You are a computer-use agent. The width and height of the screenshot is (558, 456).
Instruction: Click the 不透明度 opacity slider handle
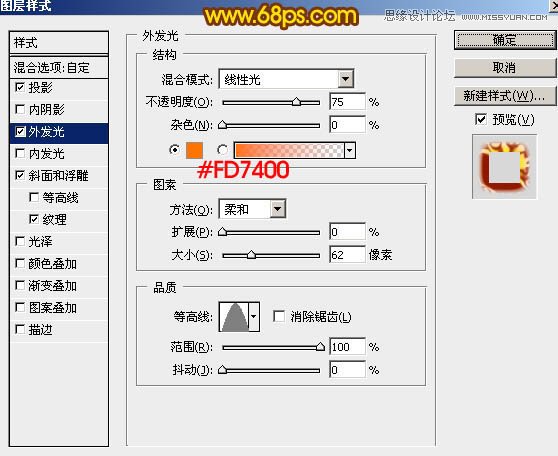[x=296, y=102]
